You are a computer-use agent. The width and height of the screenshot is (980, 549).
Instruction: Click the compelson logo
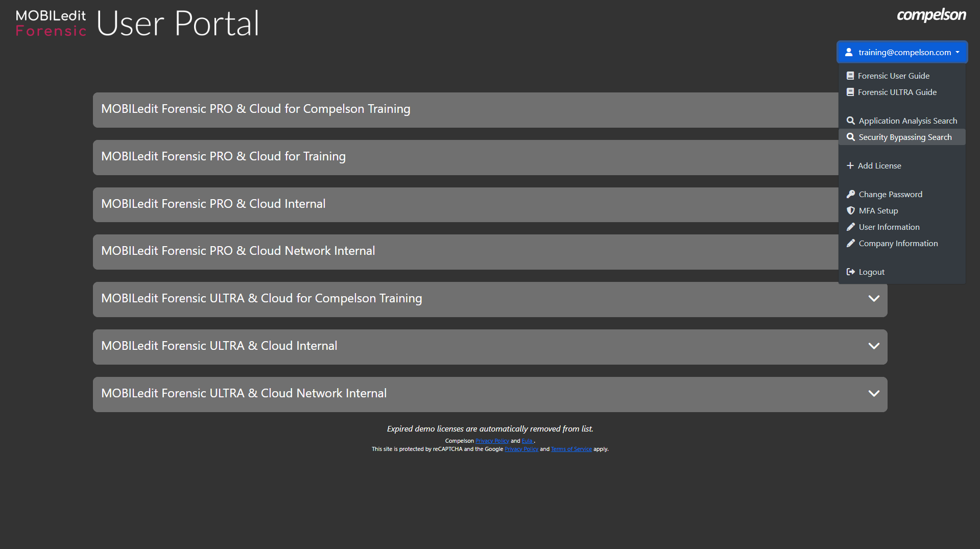931,15
